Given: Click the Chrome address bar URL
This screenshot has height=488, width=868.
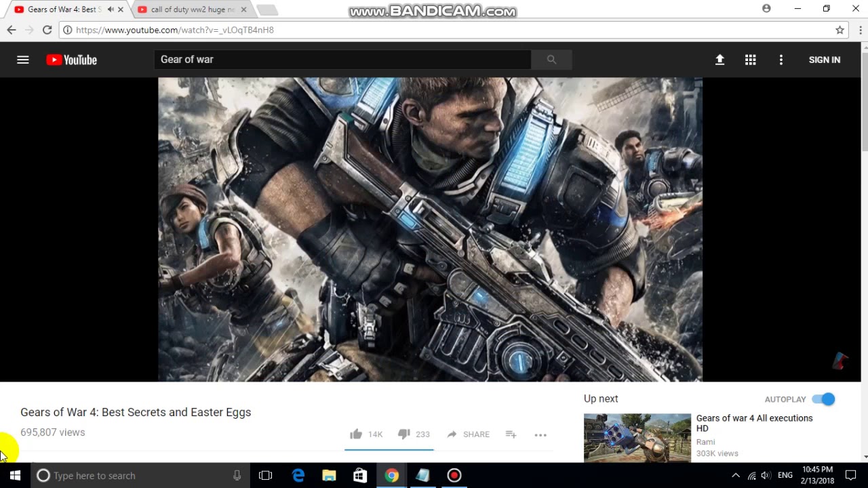Looking at the screenshot, I should [175, 30].
